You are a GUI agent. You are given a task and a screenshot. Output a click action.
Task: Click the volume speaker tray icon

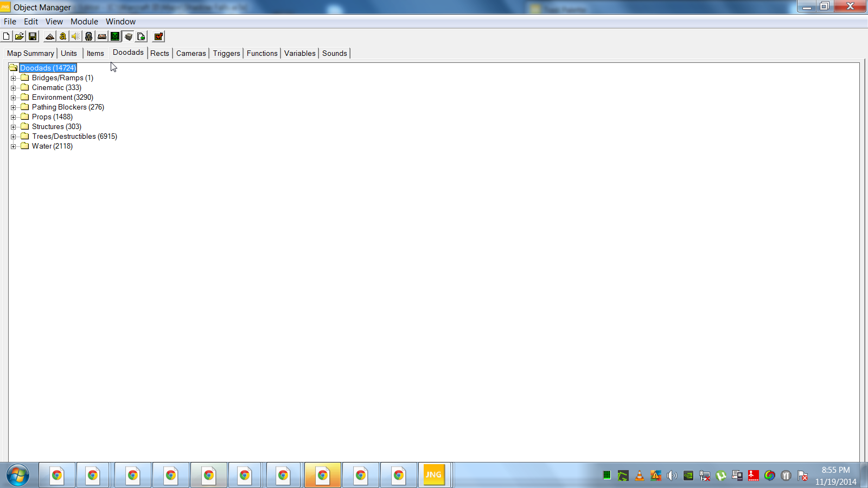(x=672, y=476)
